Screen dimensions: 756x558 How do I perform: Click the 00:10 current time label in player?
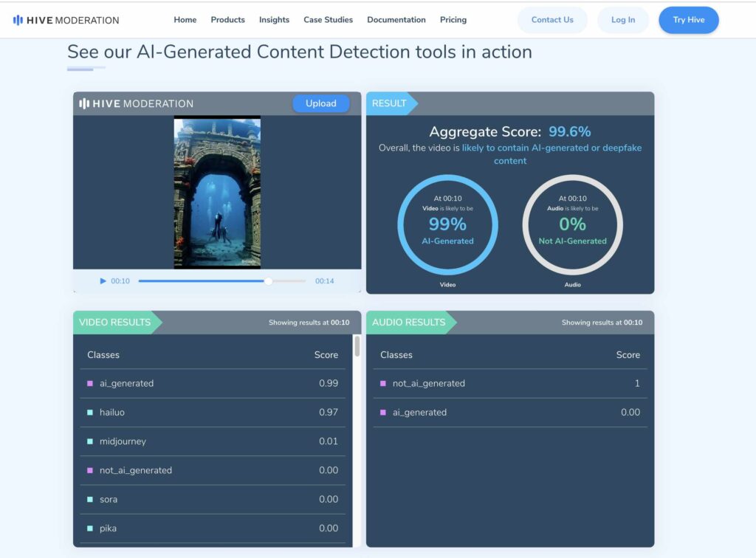pos(120,281)
